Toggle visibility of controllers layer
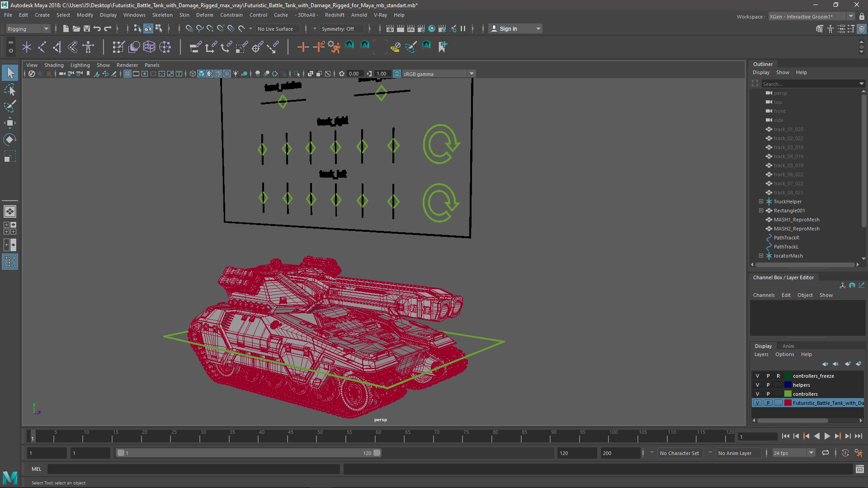 (x=757, y=394)
